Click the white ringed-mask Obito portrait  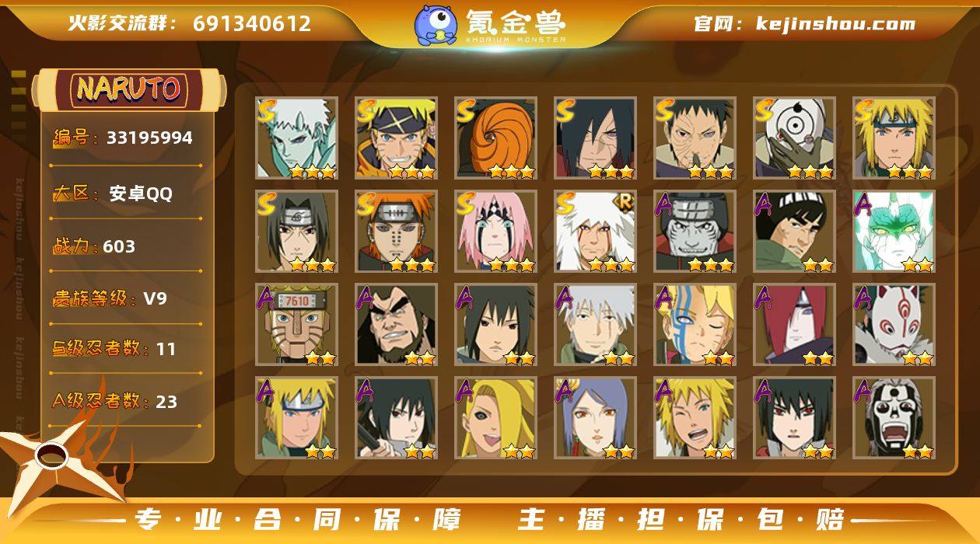click(x=794, y=138)
